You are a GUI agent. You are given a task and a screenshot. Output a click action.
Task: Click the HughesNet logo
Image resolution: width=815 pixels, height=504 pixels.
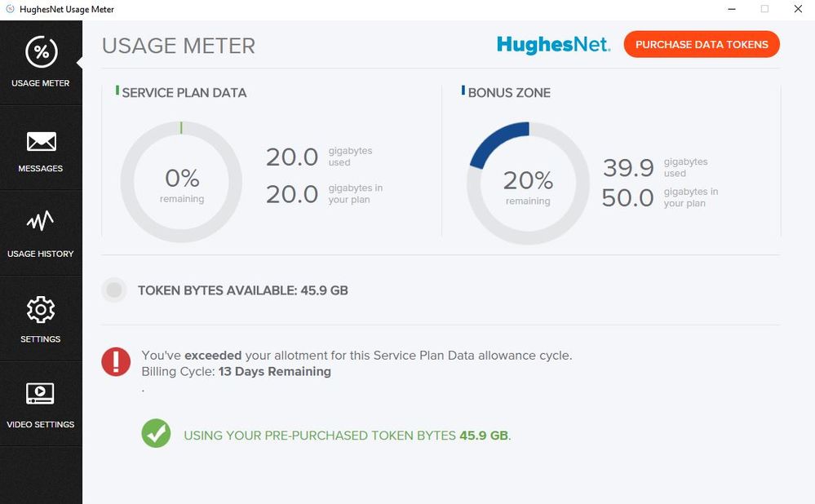coord(553,44)
